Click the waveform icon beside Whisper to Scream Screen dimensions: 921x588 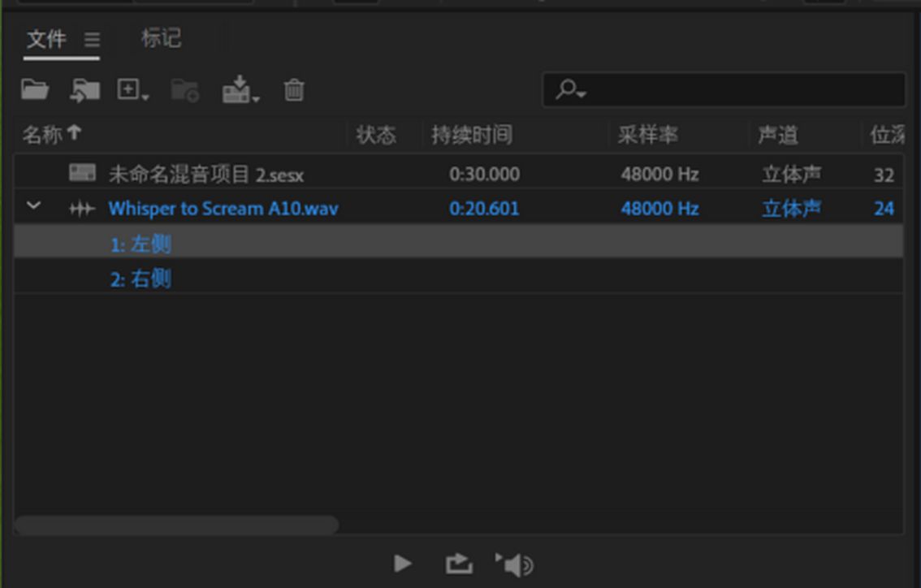pos(82,209)
